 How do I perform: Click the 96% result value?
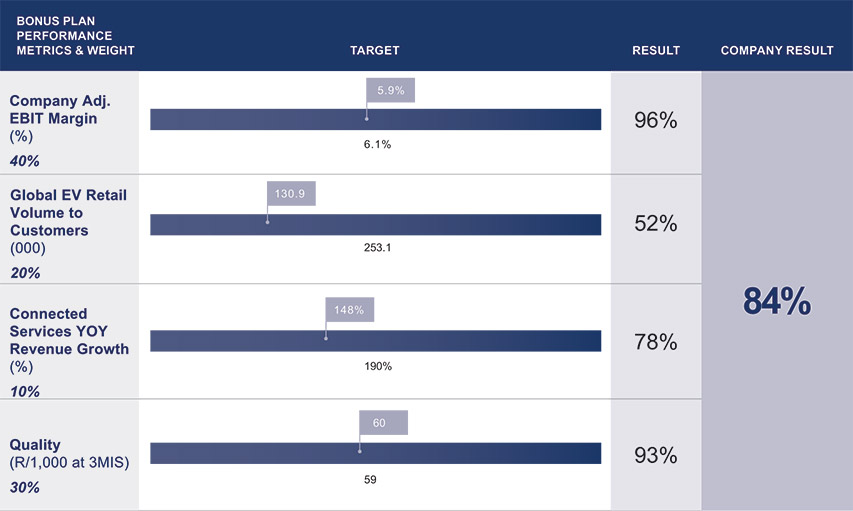point(656,121)
